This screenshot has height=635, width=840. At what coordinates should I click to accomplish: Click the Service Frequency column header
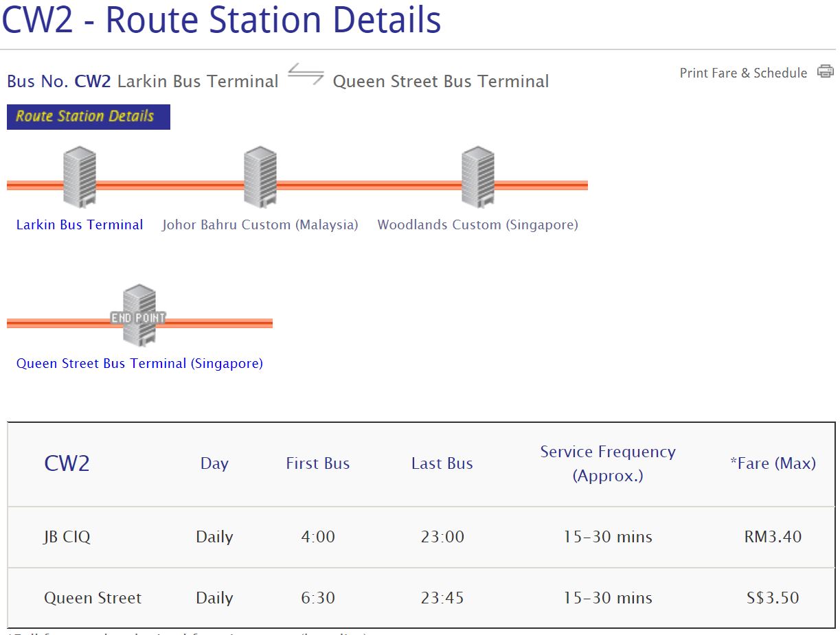pyautogui.click(x=608, y=463)
